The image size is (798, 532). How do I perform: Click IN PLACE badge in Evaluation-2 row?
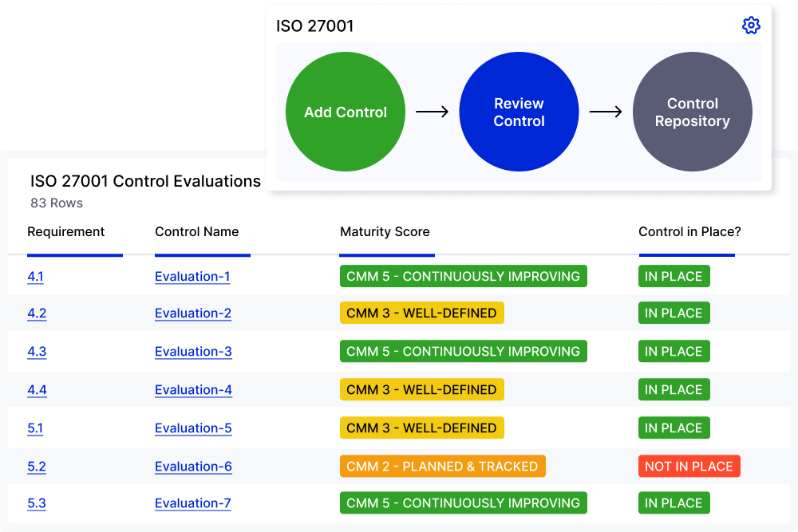(674, 313)
